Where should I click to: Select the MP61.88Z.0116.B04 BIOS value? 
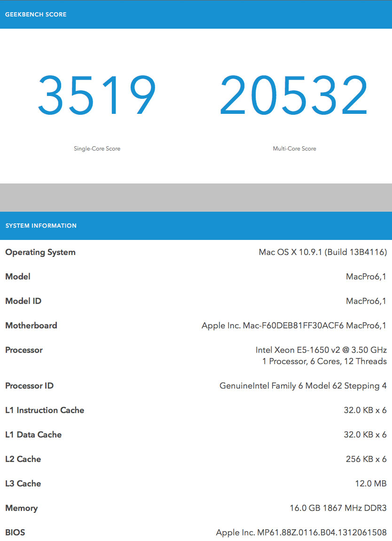(301, 533)
